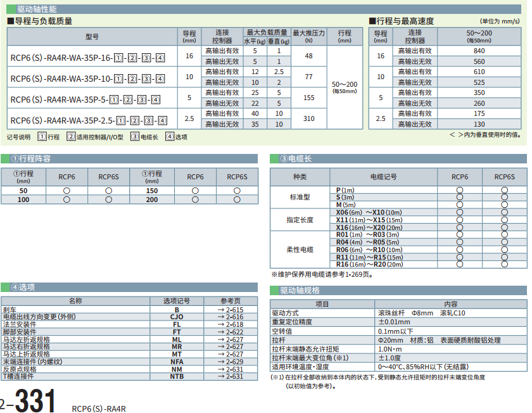Select max push force value 48
This screenshot has width=532, height=413.
click(309, 56)
